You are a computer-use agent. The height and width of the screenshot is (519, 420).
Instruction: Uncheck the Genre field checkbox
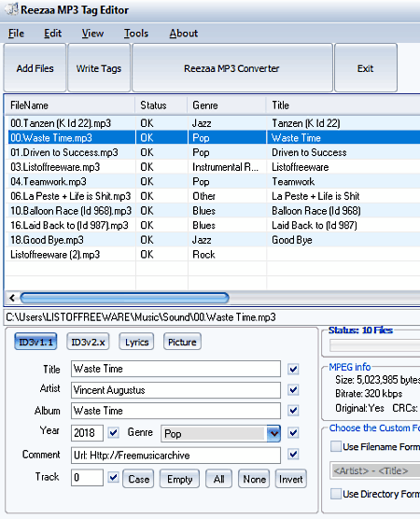click(x=293, y=432)
